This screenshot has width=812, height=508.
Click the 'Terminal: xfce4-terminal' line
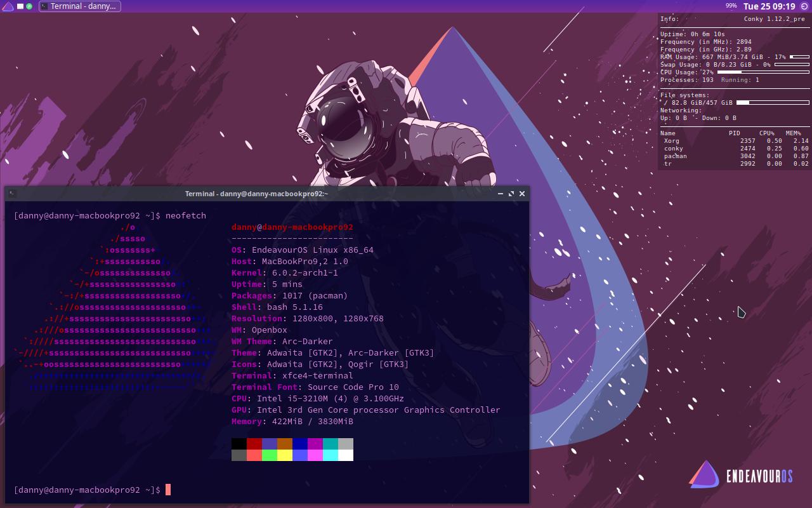[292, 375]
